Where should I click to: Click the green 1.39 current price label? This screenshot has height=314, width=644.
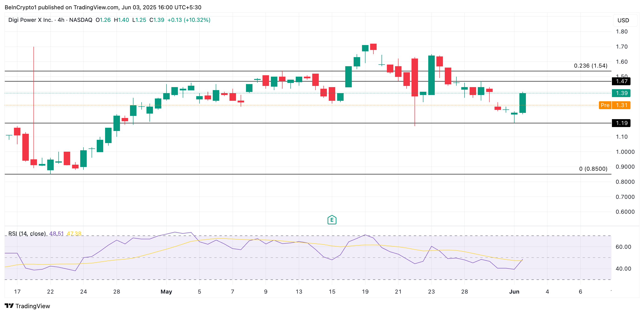[621, 93]
